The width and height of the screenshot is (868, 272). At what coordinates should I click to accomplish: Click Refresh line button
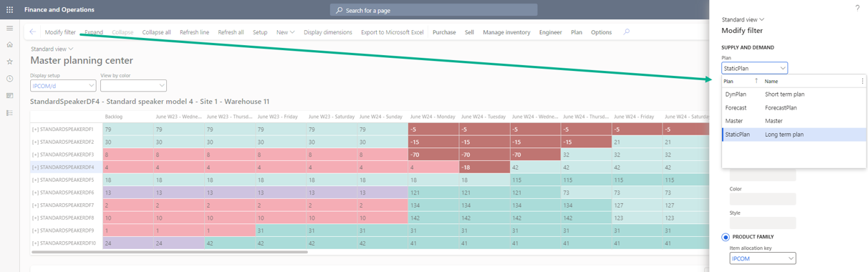pyautogui.click(x=194, y=32)
